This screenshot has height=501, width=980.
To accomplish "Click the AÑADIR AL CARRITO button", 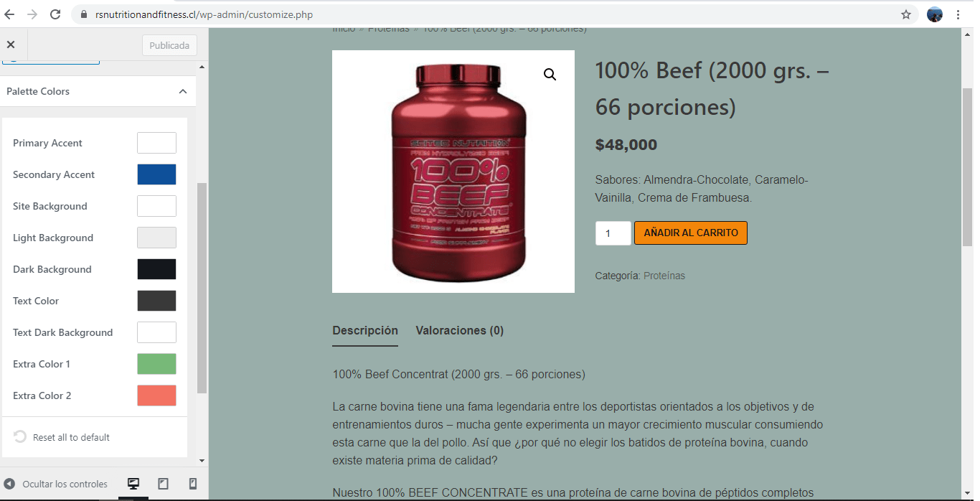I will (x=691, y=233).
